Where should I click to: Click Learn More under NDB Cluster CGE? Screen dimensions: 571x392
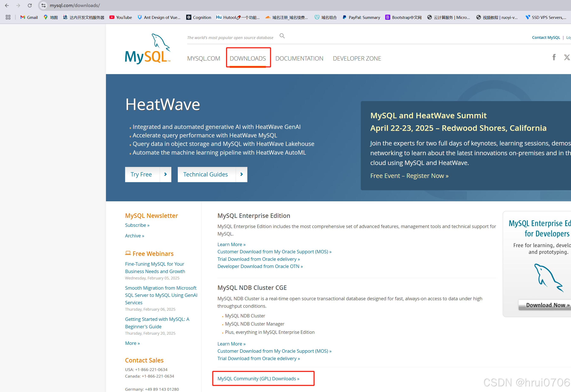[231, 344]
